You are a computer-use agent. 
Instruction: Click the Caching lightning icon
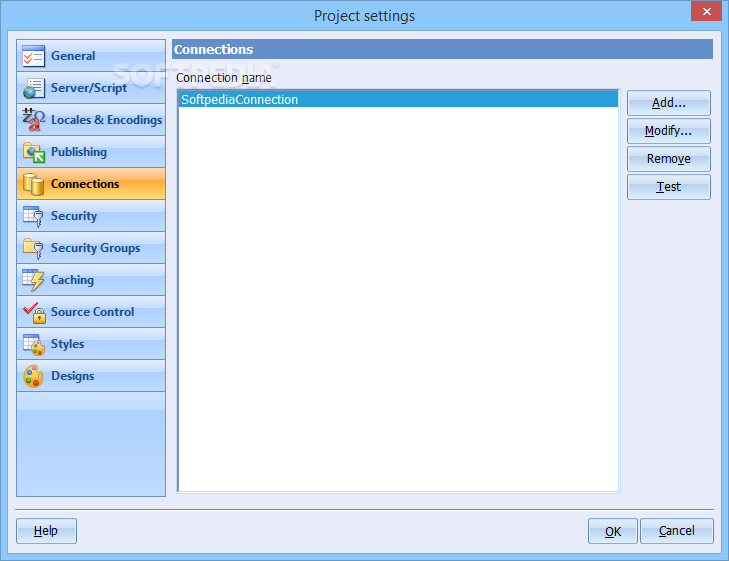[x=33, y=280]
